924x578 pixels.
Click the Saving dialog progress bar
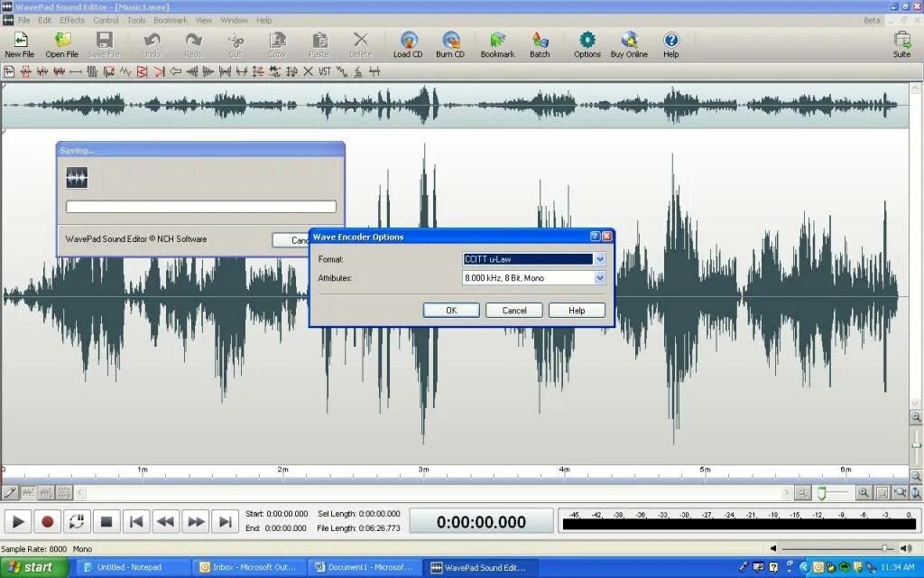coord(201,207)
